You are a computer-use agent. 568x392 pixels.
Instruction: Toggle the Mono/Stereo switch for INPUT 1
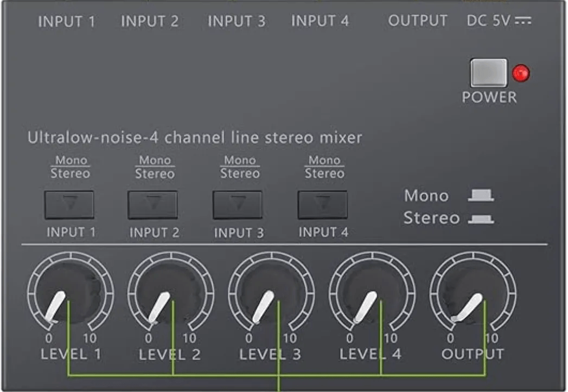pos(69,204)
